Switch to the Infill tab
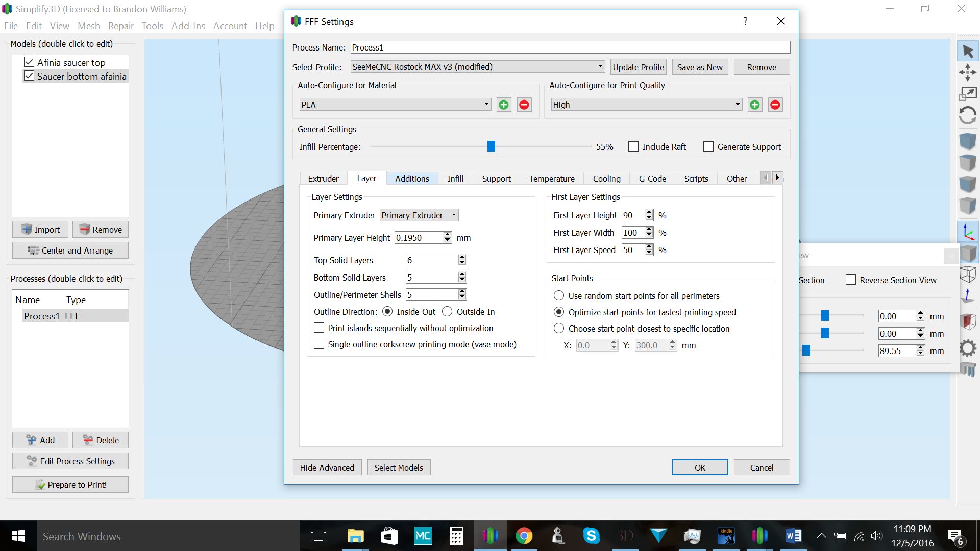Screen dimensions: 980x551 455,179
